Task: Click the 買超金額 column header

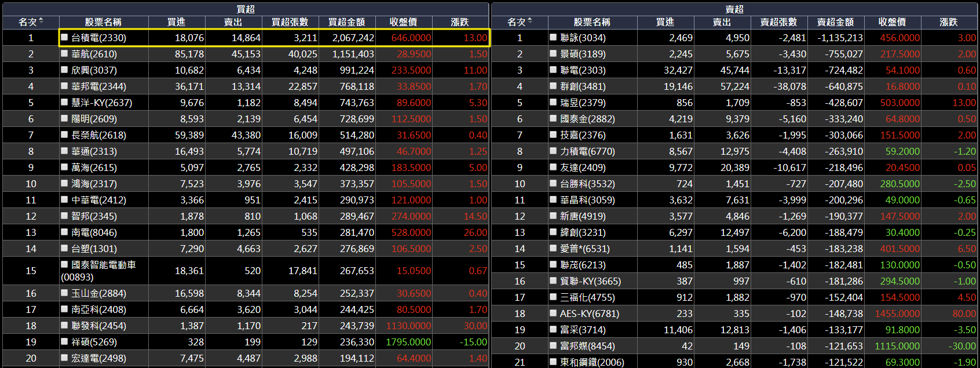Action: (x=346, y=22)
